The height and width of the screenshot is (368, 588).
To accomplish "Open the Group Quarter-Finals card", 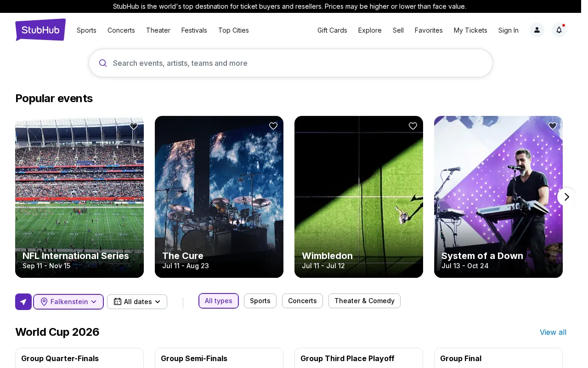I will click(79, 358).
